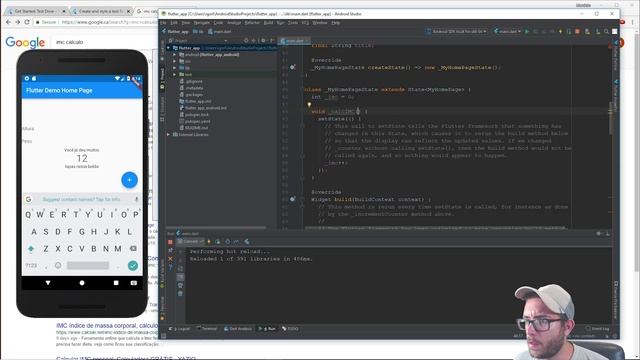Open the Project panel settings gear

263,40
